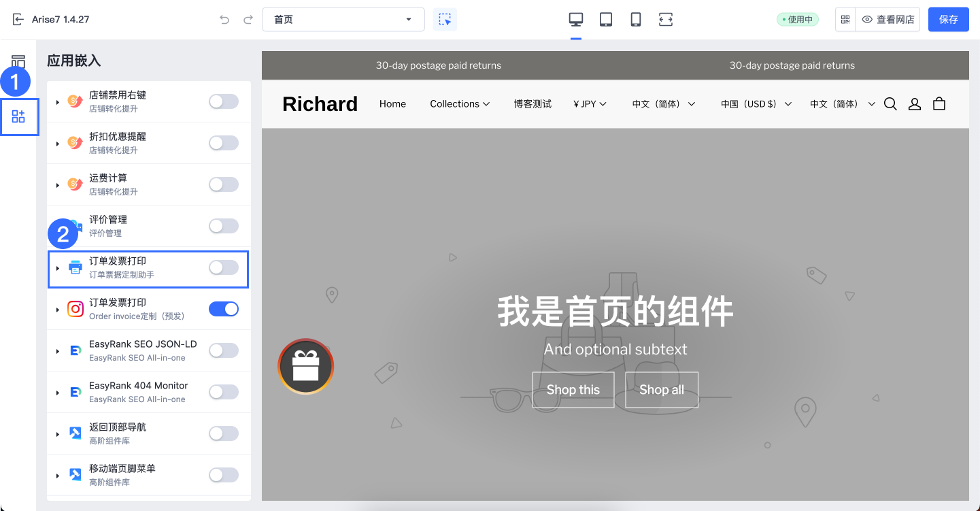The height and width of the screenshot is (511, 980).
Task: Expand the EasyRank 404 Monitor row arrow
Action: coord(58,393)
